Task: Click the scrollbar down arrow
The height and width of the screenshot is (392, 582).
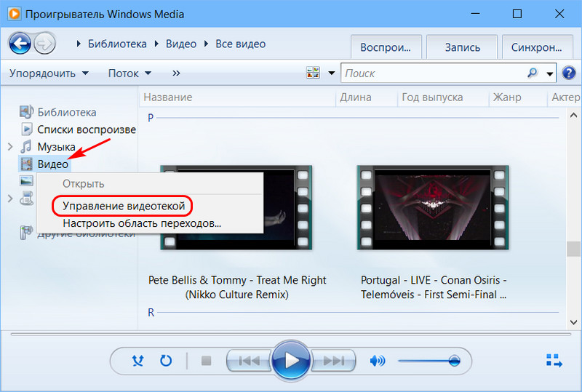Action: point(573,322)
